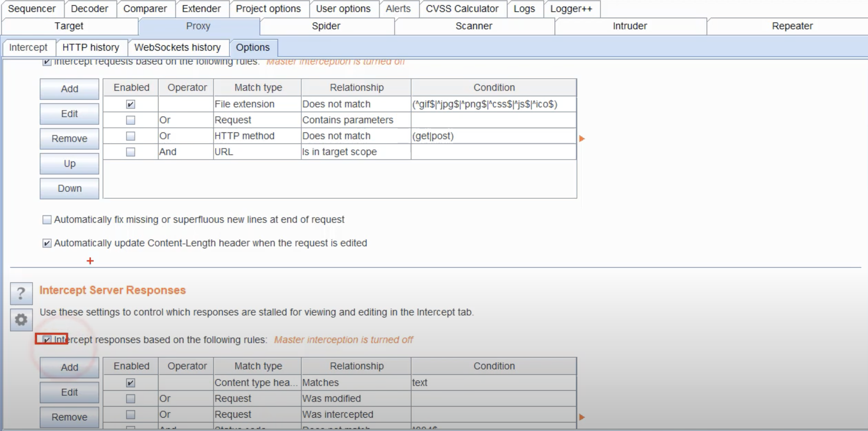Click Edit button in Server Responses section

coord(70,392)
